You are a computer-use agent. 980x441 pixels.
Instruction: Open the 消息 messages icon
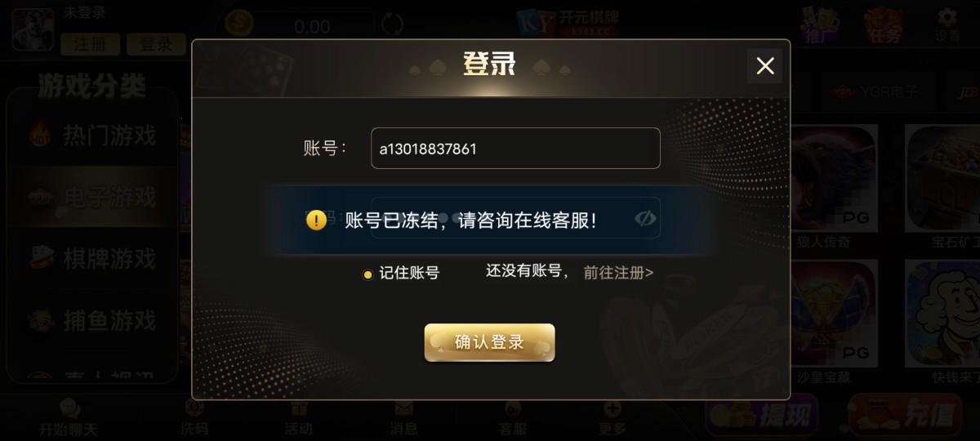pyautogui.click(x=404, y=418)
